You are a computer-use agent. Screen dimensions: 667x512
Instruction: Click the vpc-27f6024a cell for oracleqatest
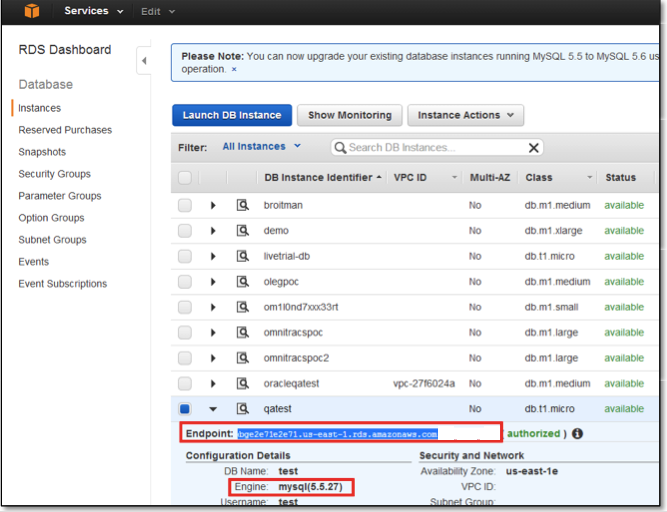424,384
